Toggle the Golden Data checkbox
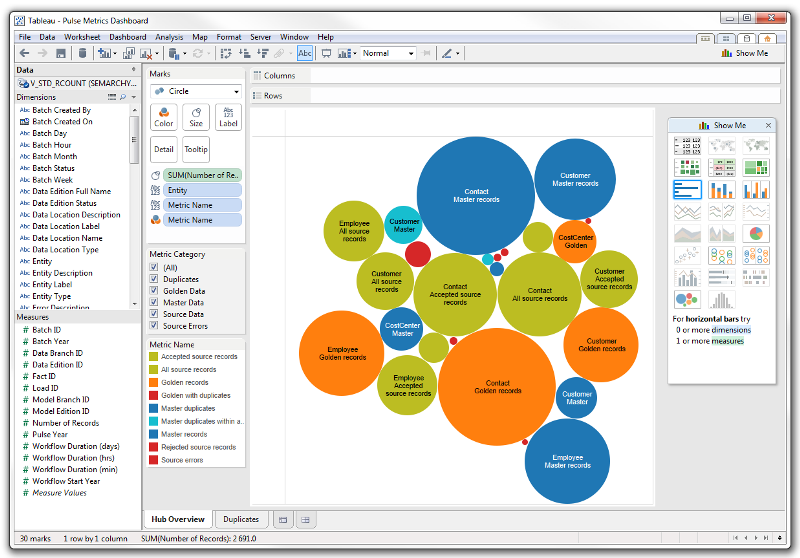Screen dimensions: 800x558 click(x=154, y=290)
